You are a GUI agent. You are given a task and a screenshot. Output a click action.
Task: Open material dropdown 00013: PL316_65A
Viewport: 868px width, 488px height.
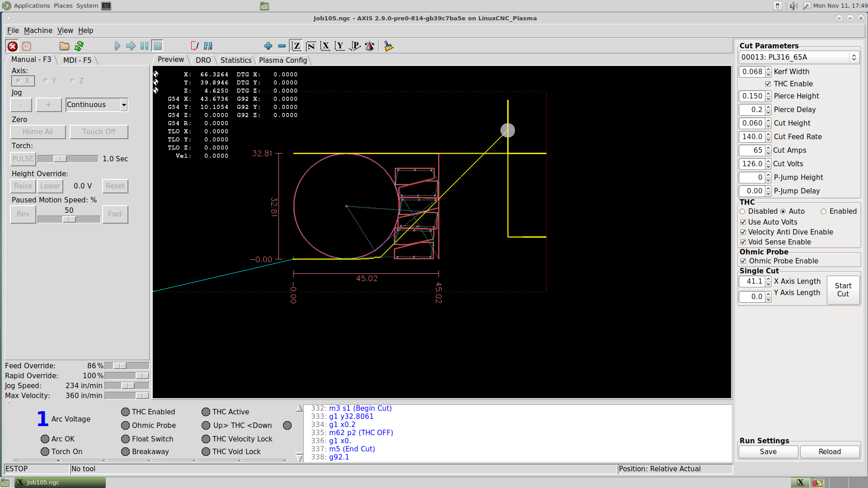point(799,57)
